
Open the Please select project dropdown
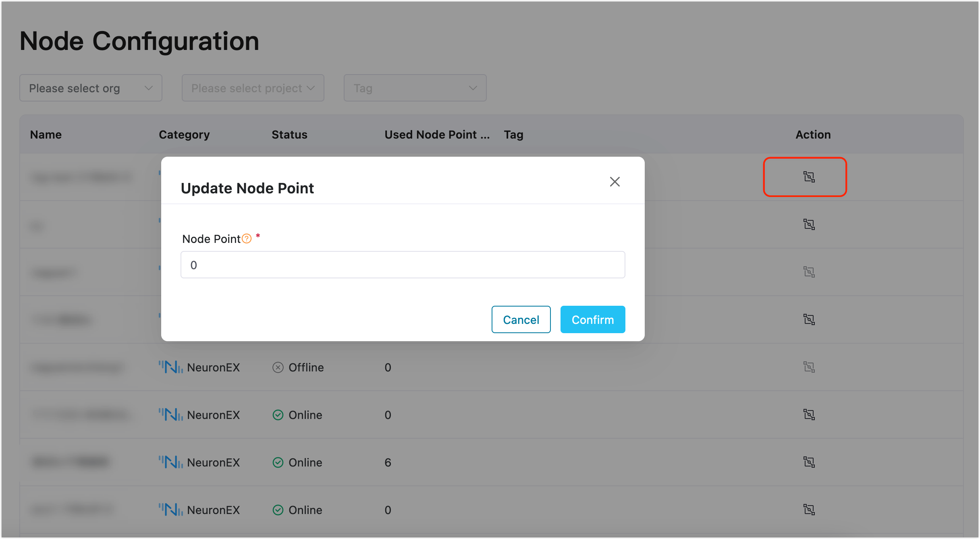[x=253, y=88]
